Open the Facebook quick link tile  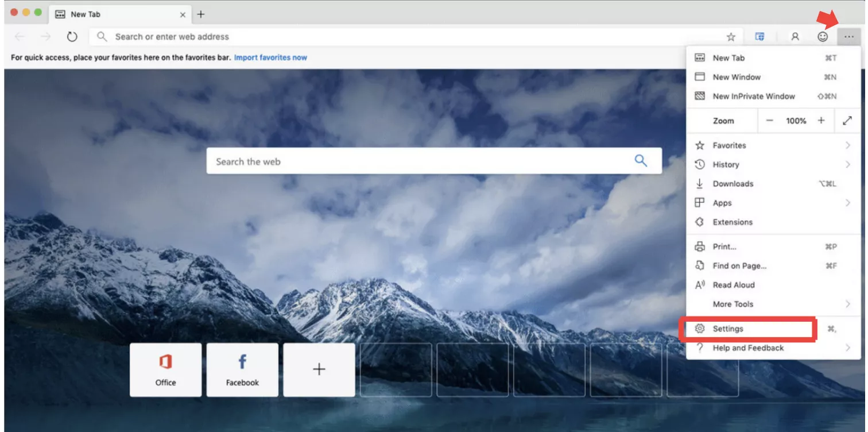(x=242, y=369)
